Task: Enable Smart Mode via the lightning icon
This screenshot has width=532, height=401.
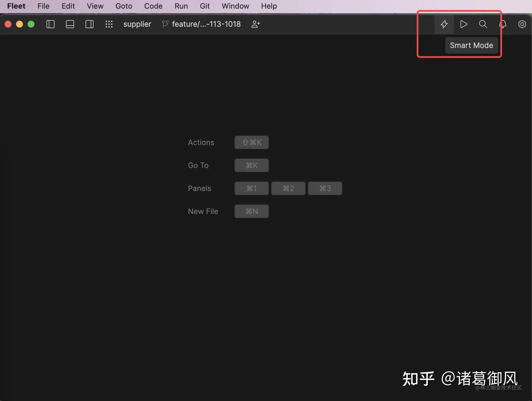Action: click(444, 24)
